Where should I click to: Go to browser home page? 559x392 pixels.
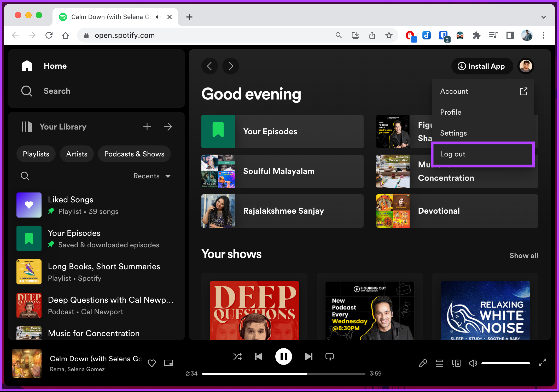click(66, 35)
